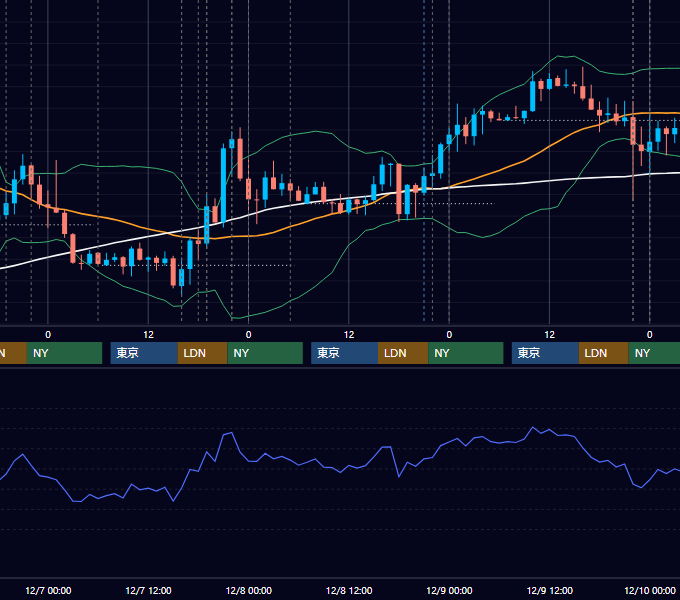
Task: Click the 12/7 00:00 date label
Action: click(48, 590)
